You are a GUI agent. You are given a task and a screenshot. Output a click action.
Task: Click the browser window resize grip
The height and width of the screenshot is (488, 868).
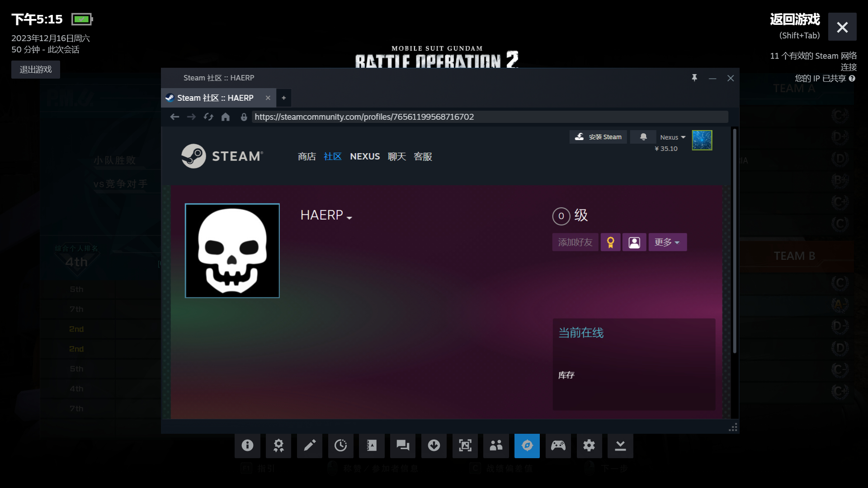(733, 427)
